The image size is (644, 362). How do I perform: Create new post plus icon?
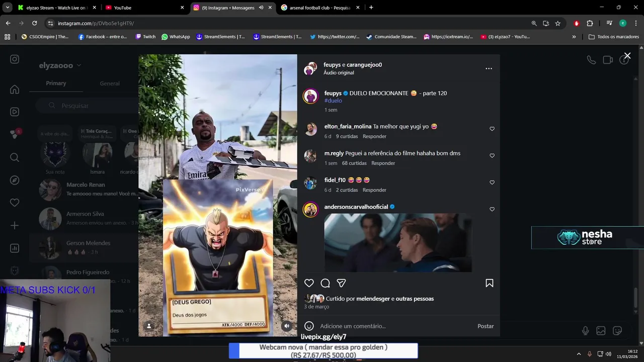[15, 225]
